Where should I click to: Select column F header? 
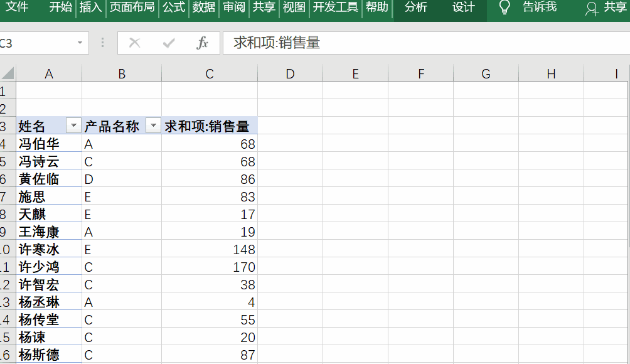420,73
